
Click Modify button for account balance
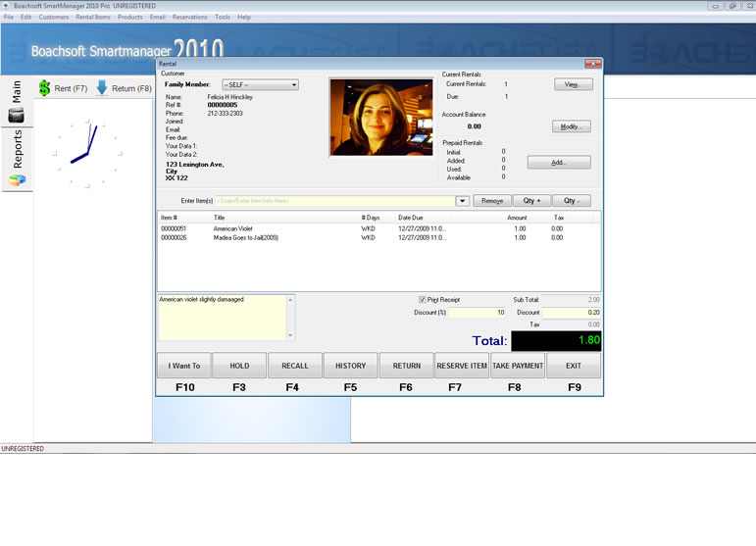pos(572,126)
